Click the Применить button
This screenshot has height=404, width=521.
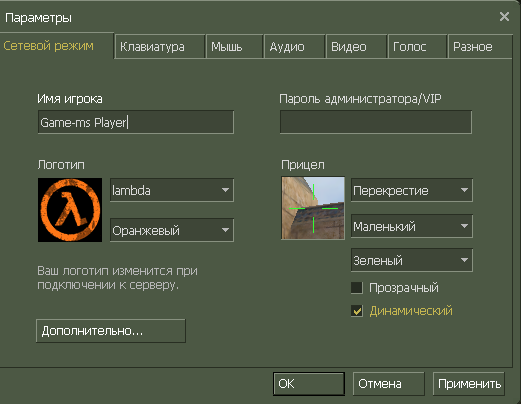click(469, 384)
